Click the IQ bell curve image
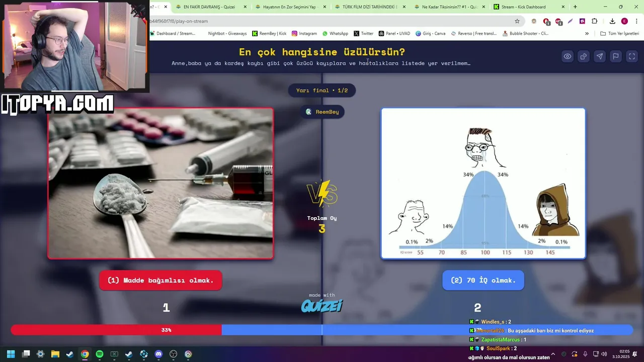The height and width of the screenshot is (362, 644). click(x=483, y=184)
